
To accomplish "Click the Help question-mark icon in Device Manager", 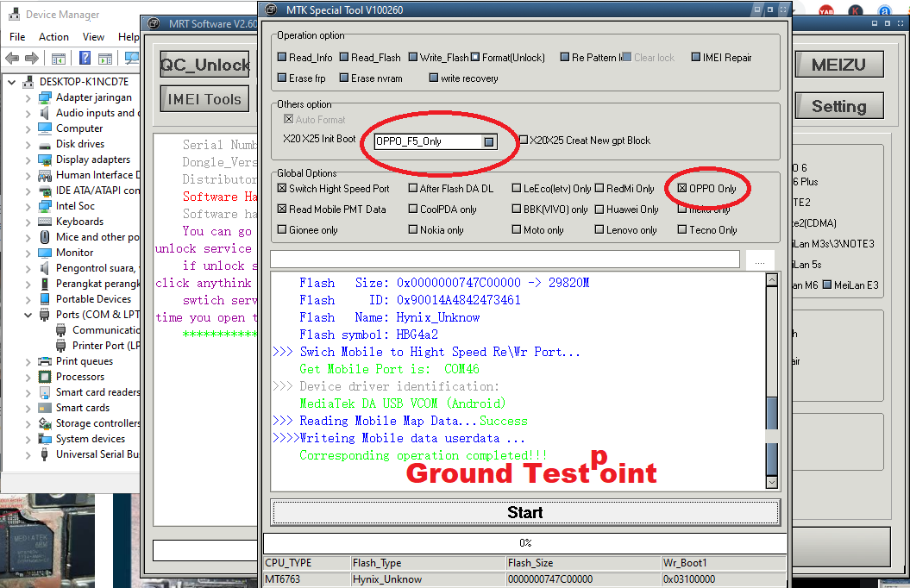I will [x=85, y=58].
